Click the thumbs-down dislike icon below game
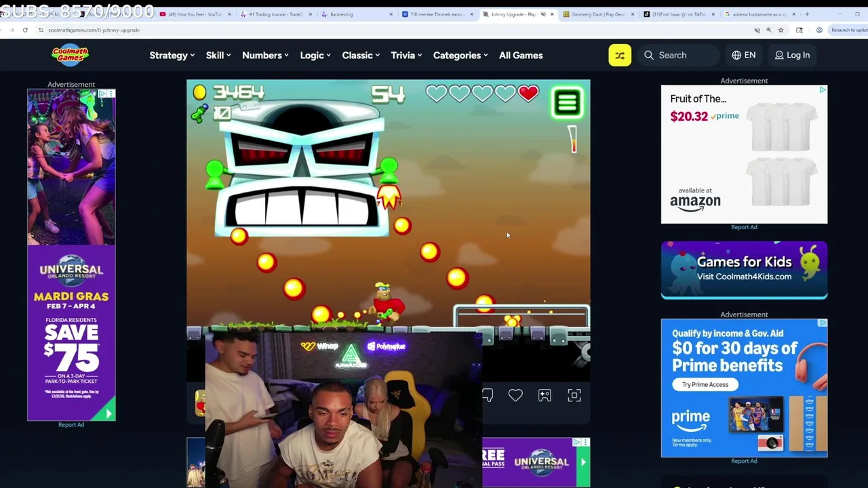 pyautogui.click(x=488, y=395)
